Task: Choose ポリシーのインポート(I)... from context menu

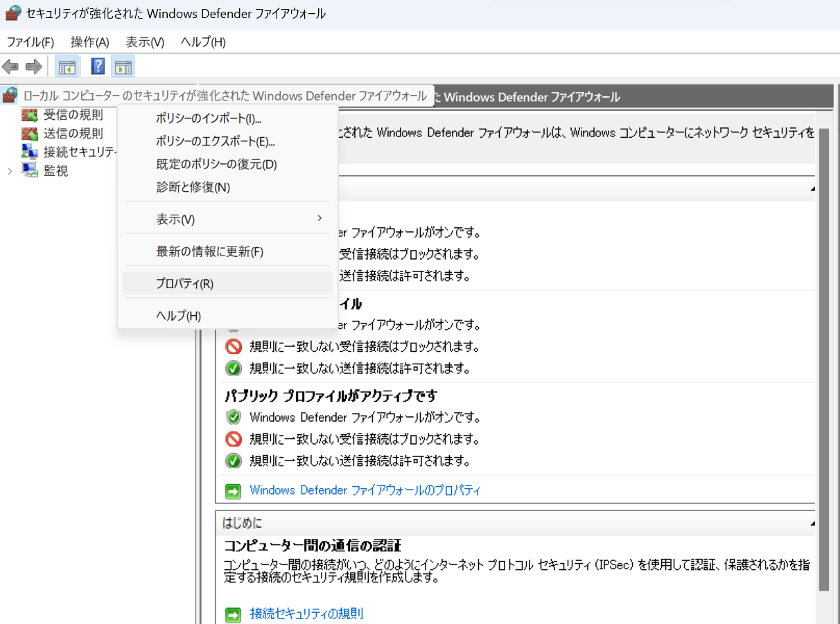Action: coord(228,118)
